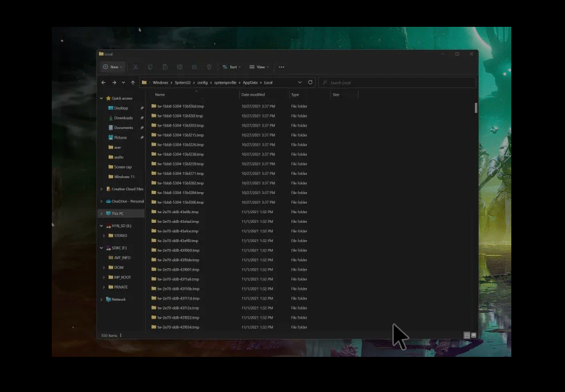Open recent locations dropdown arrow
Image resolution: width=565 pixels, height=392 pixels.
[123, 82]
